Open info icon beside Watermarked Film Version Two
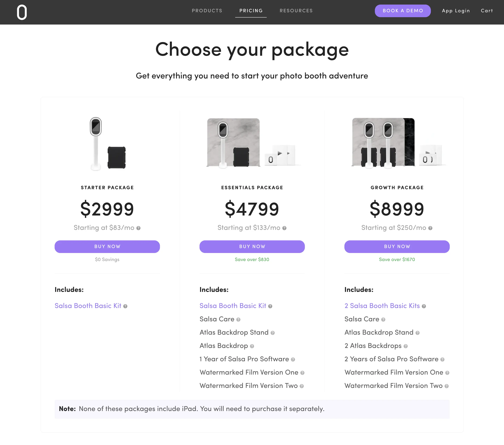Image resolution: width=504 pixels, height=445 pixels. 302,386
